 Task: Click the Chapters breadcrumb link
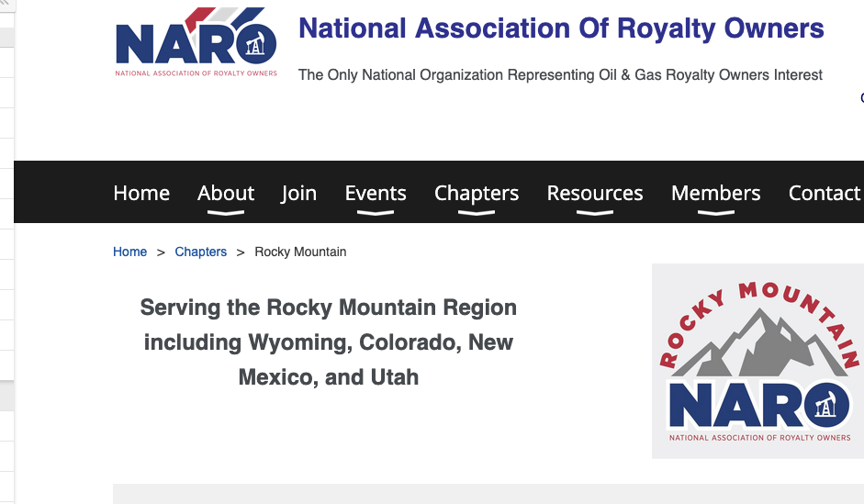tap(200, 252)
